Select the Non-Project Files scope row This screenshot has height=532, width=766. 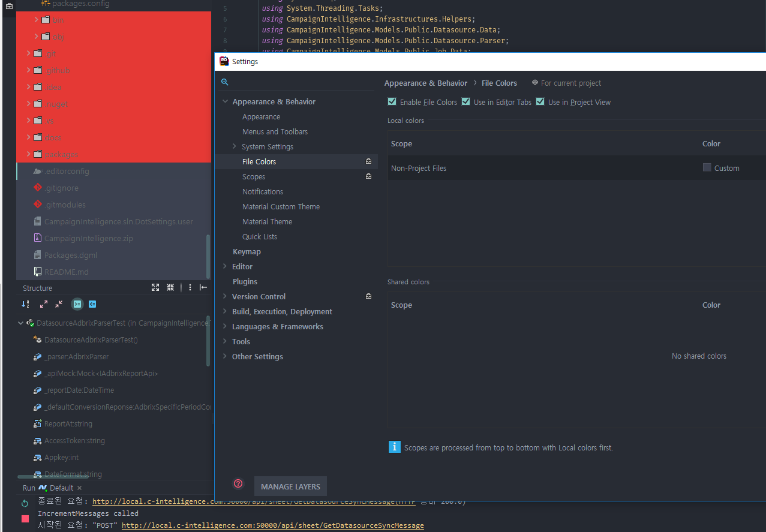coord(576,168)
